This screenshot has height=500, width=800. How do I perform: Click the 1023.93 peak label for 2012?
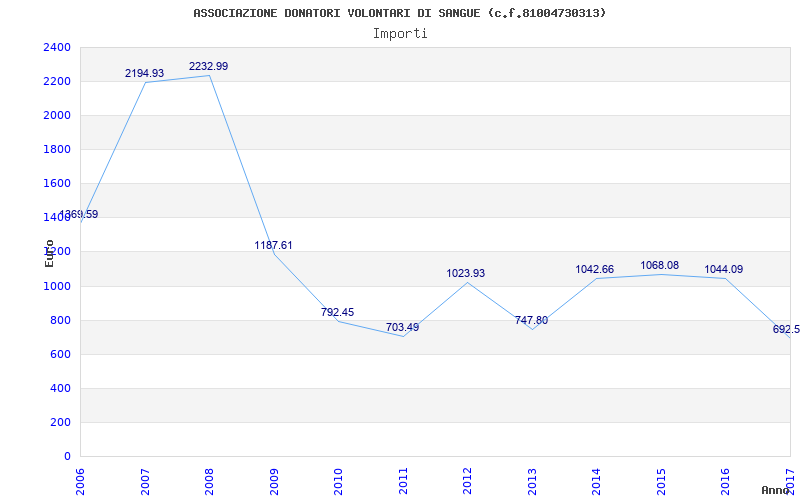pyautogui.click(x=465, y=273)
